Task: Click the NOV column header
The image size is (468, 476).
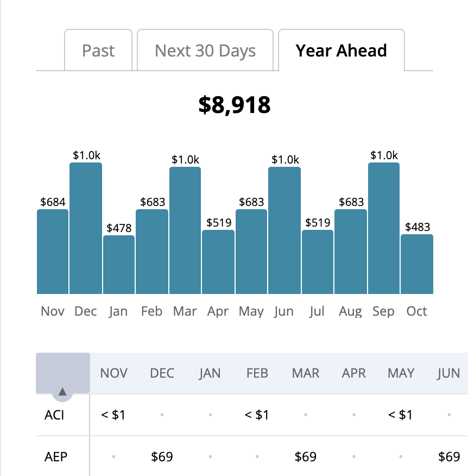Action: (114, 373)
